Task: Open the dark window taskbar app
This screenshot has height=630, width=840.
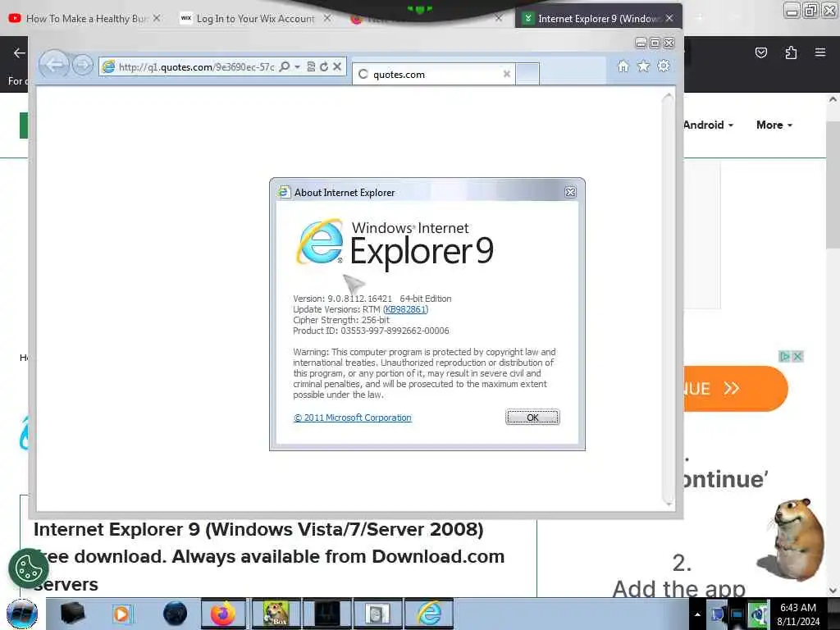Action: [x=327, y=614]
